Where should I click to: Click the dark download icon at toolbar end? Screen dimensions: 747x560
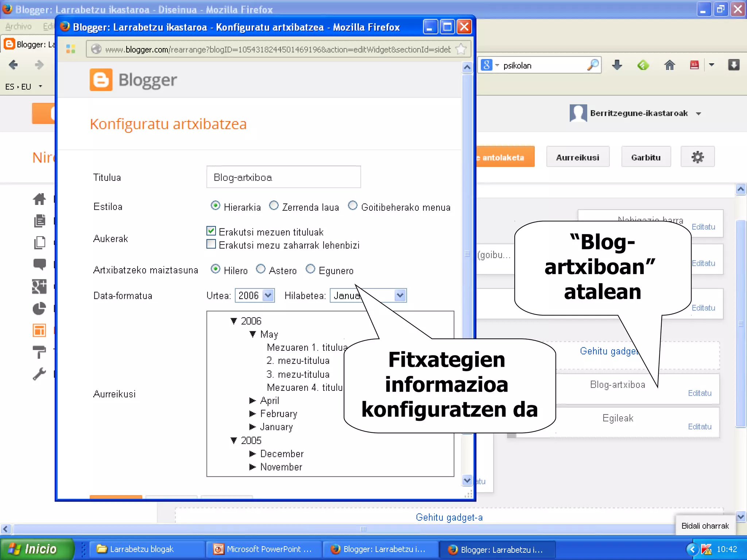(x=734, y=65)
